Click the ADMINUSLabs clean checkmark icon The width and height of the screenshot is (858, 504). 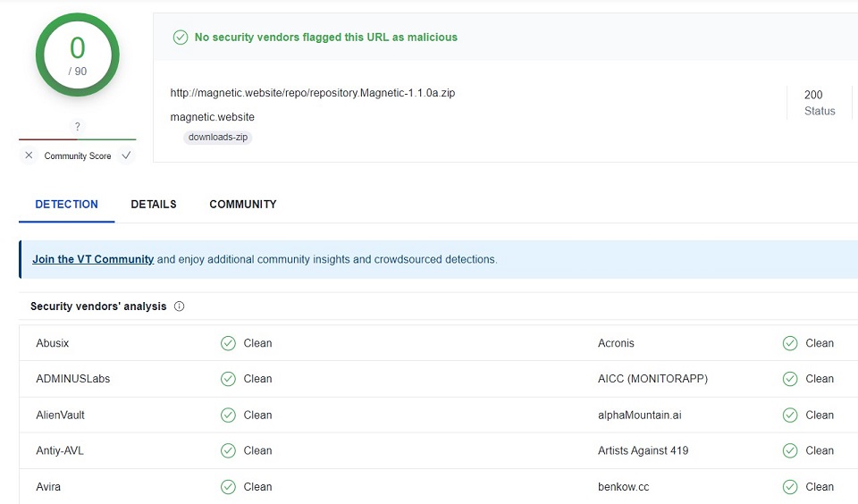(x=228, y=379)
